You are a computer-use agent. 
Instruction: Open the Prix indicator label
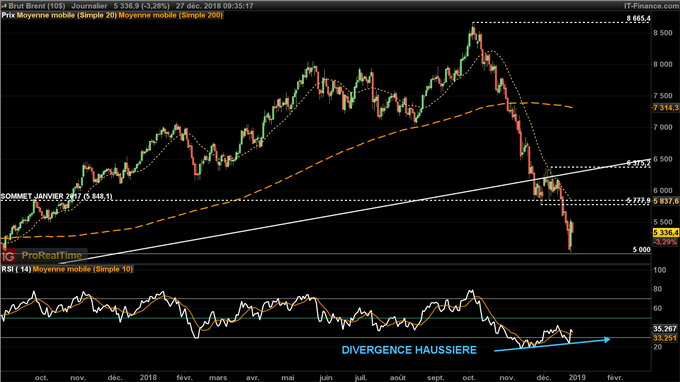click(8, 15)
